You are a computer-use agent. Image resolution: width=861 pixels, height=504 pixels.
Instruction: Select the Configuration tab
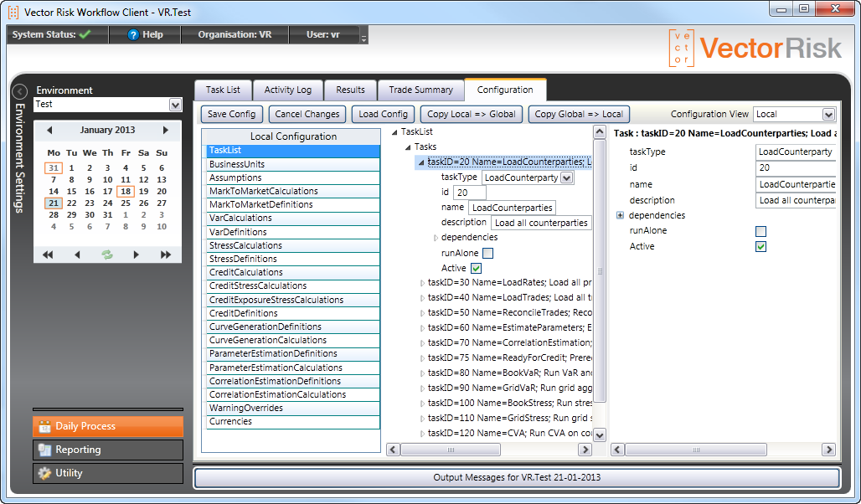point(505,90)
